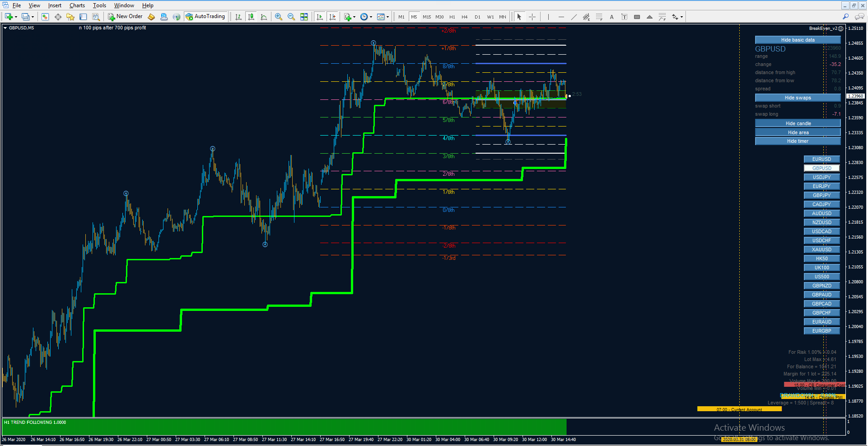868x446 pixels.
Task: Switch to bar chart view
Action: pyautogui.click(x=238, y=17)
